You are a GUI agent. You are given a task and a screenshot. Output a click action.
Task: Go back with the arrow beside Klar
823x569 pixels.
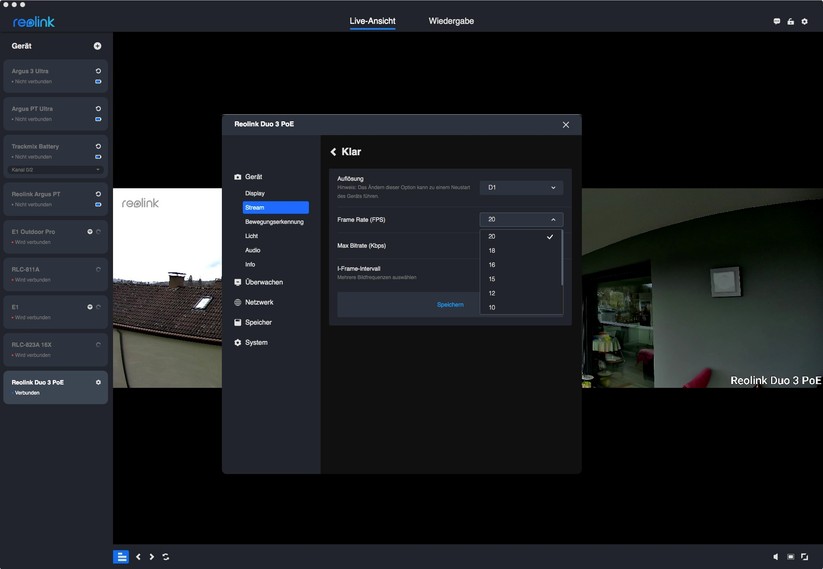pyautogui.click(x=334, y=152)
